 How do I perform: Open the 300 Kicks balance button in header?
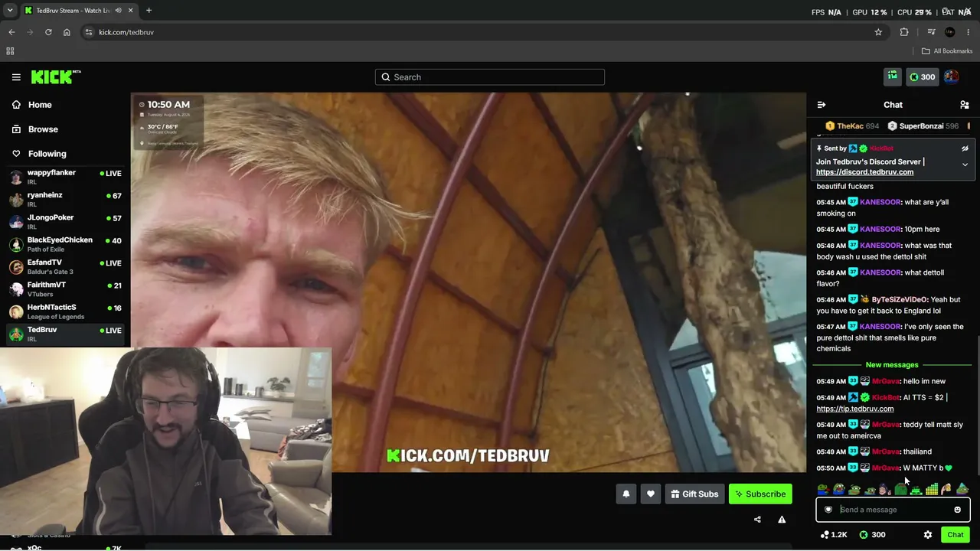[922, 77]
